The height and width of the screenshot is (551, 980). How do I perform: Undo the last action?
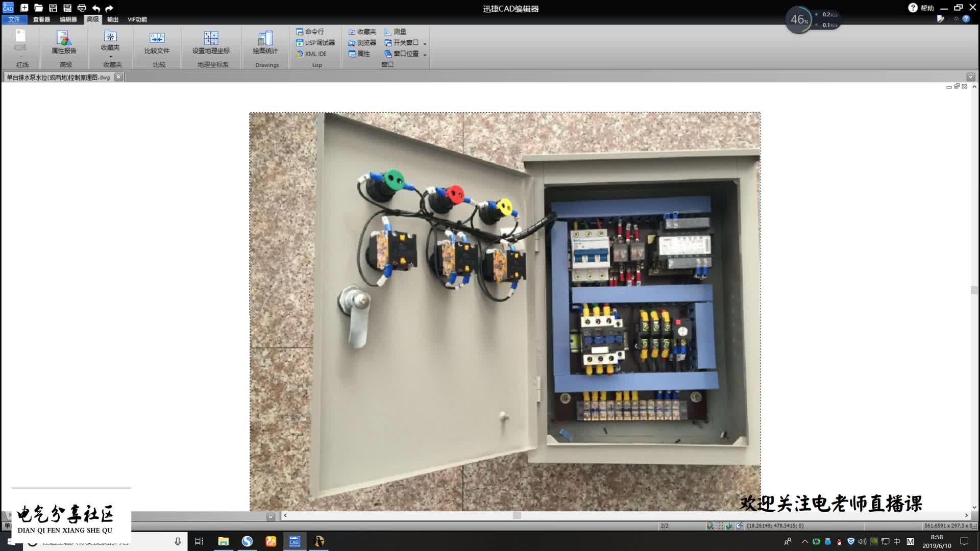click(96, 8)
